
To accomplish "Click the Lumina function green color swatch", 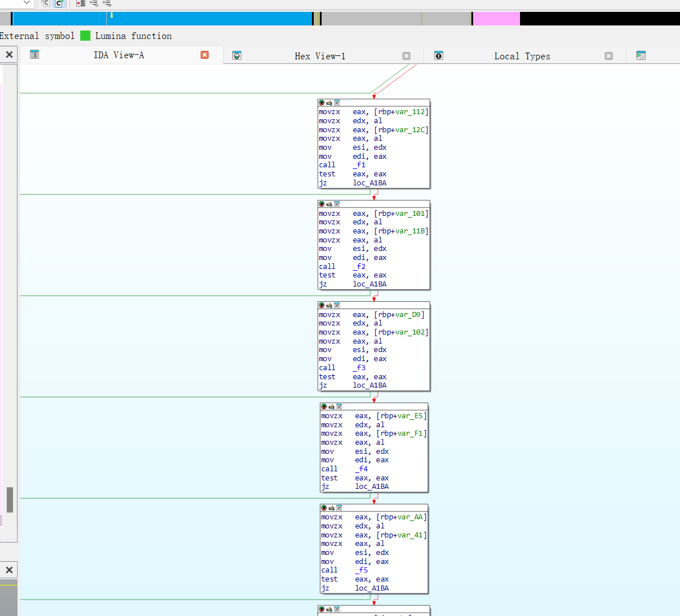I will click(x=85, y=36).
